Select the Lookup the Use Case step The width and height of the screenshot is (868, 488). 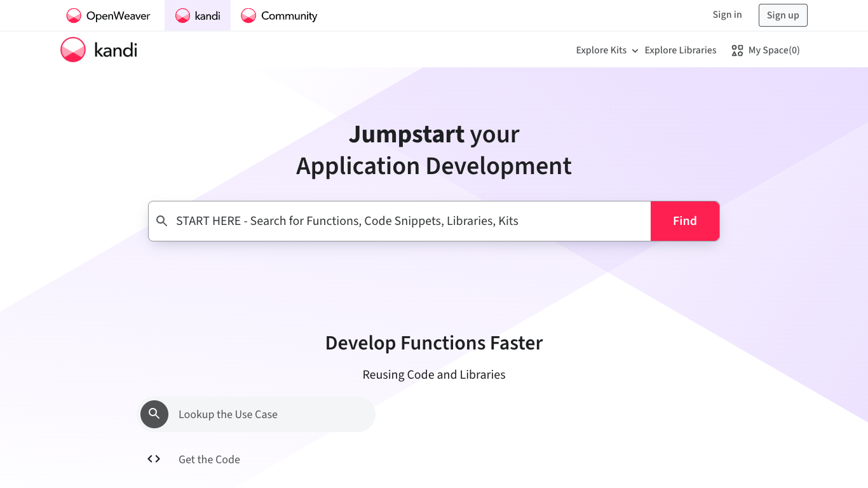click(257, 414)
